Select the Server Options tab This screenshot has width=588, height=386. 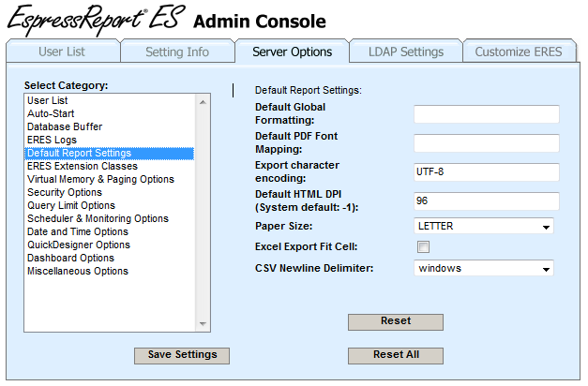coord(293,52)
